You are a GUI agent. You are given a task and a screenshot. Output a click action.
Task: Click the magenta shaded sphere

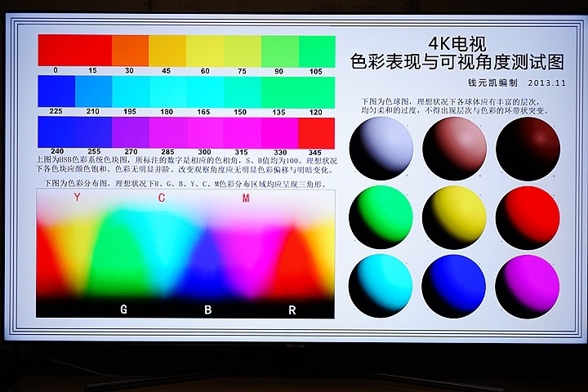pos(528,287)
